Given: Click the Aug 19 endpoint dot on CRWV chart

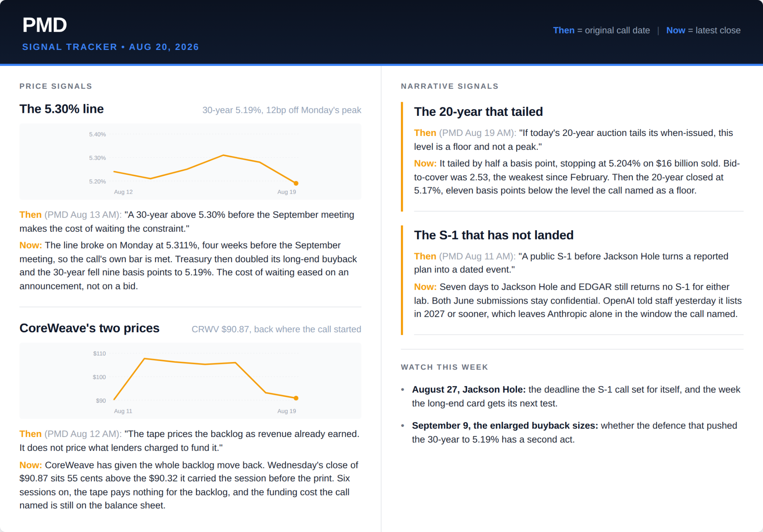Looking at the screenshot, I should pyautogui.click(x=296, y=398).
